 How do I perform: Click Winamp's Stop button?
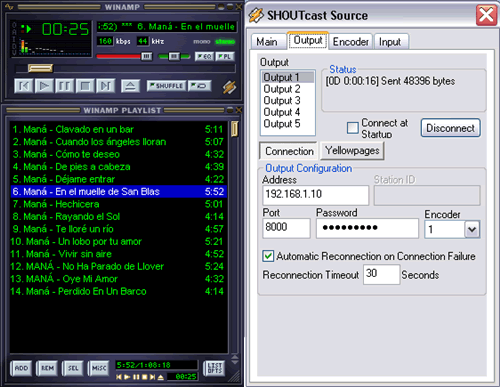tap(85, 86)
